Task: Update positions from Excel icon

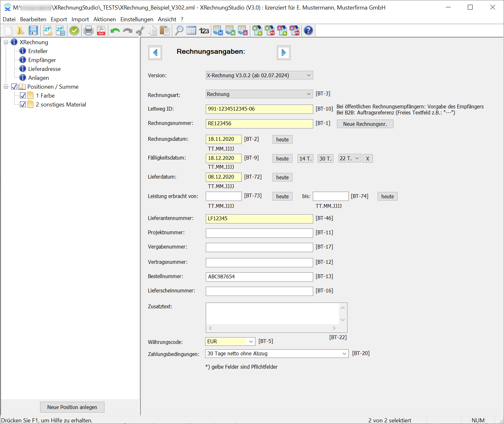Action: pyautogui.click(x=270, y=31)
